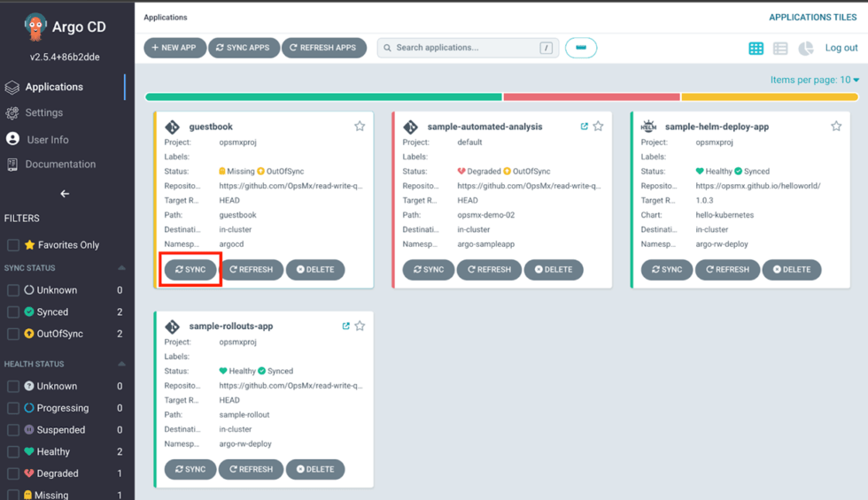
Task: Open Items per page dropdown
Action: [815, 80]
